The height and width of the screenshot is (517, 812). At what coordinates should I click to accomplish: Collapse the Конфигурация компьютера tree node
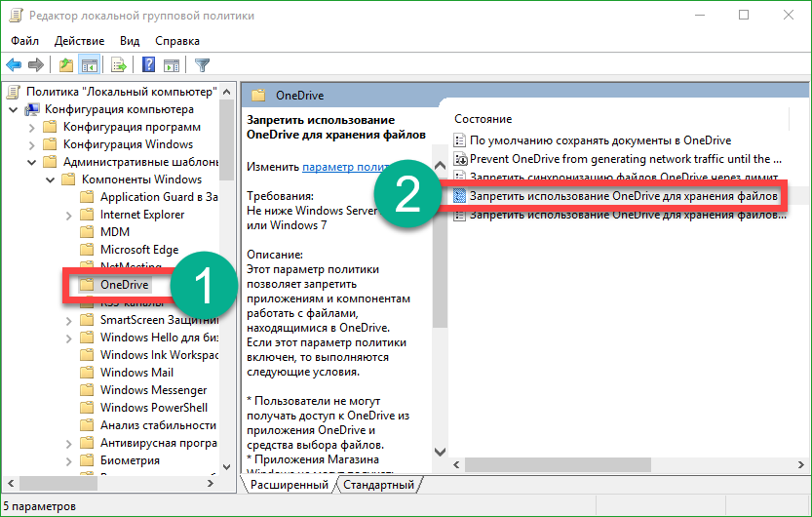[x=13, y=109]
